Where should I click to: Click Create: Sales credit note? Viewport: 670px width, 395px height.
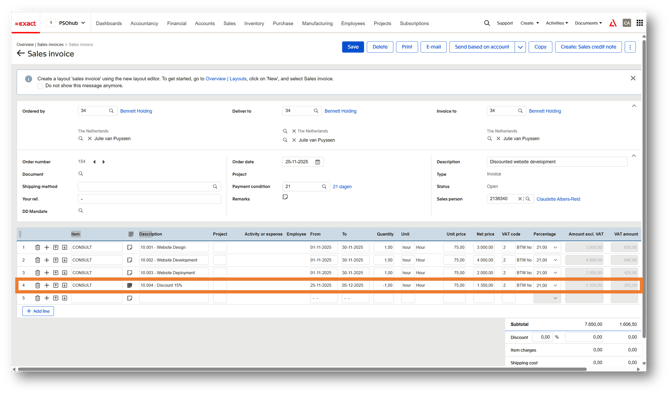pyautogui.click(x=588, y=47)
